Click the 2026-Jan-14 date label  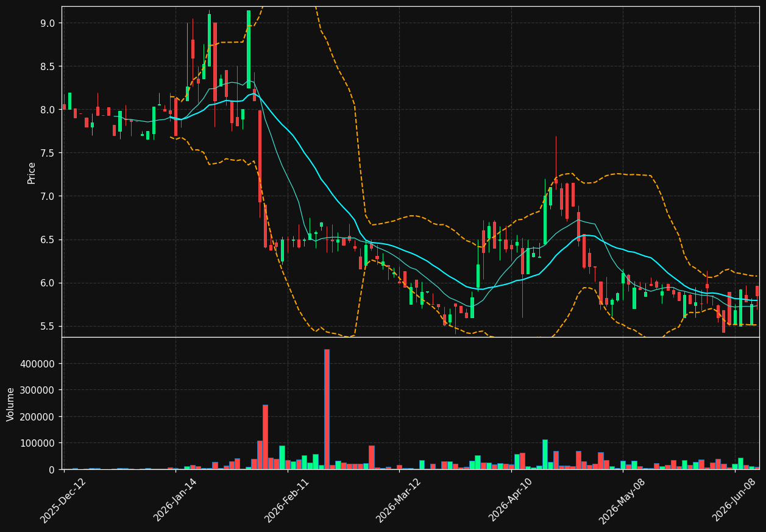coord(176,500)
